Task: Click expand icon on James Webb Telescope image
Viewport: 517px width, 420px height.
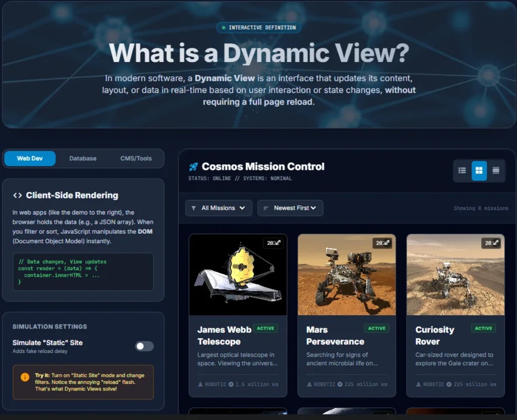Action: point(278,243)
